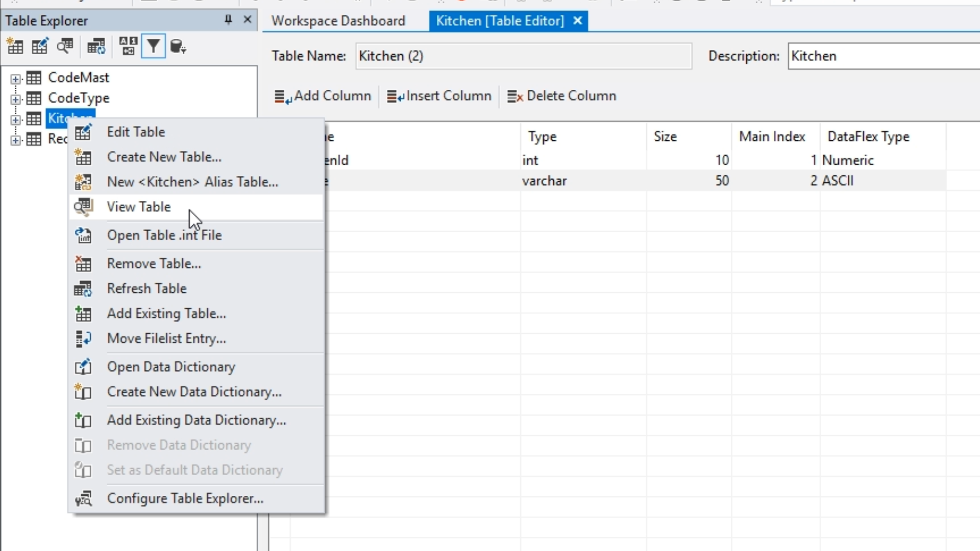
Task: Pin the Table Explorer panel
Action: pyautogui.click(x=228, y=20)
